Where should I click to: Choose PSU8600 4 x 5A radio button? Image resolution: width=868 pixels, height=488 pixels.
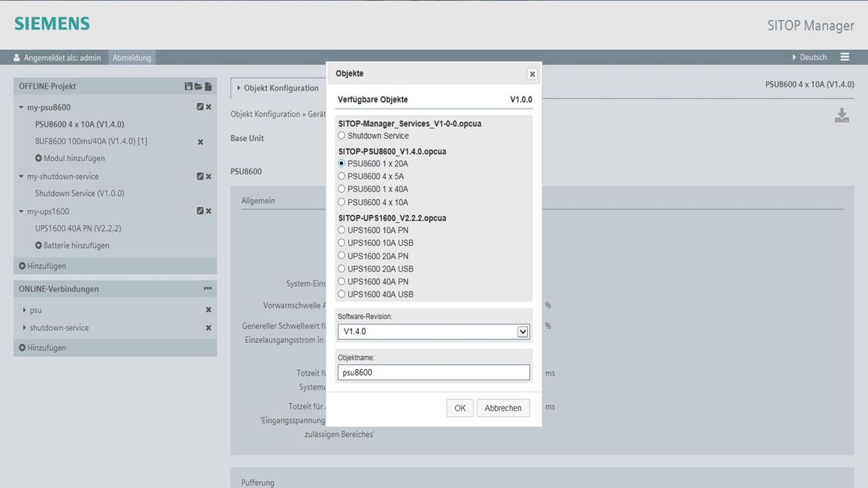[342, 176]
